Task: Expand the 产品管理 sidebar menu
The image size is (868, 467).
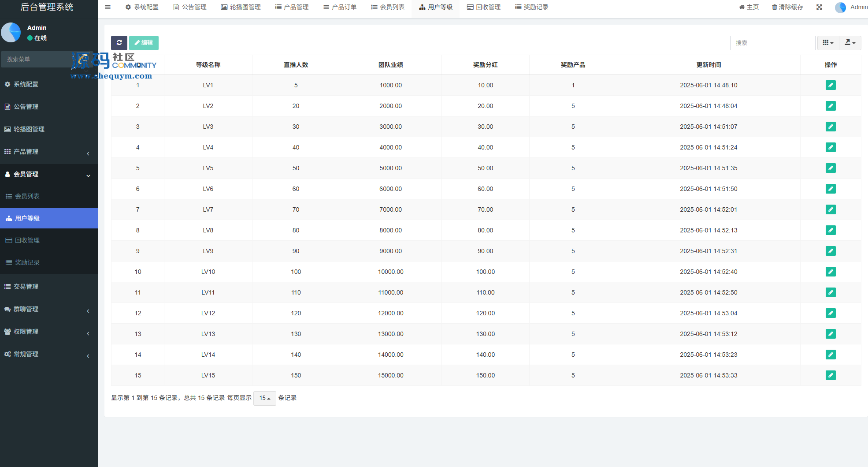Action: tap(48, 152)
